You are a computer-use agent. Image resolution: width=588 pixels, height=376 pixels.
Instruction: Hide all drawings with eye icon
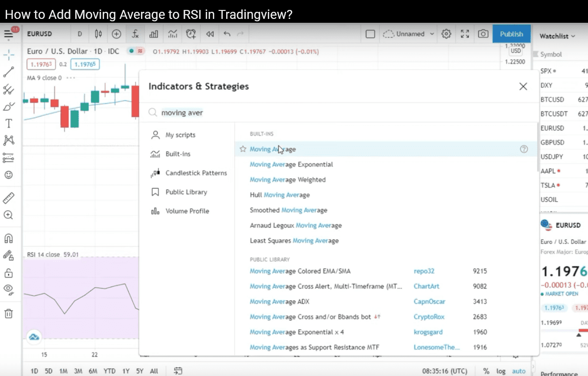[9, 289]
